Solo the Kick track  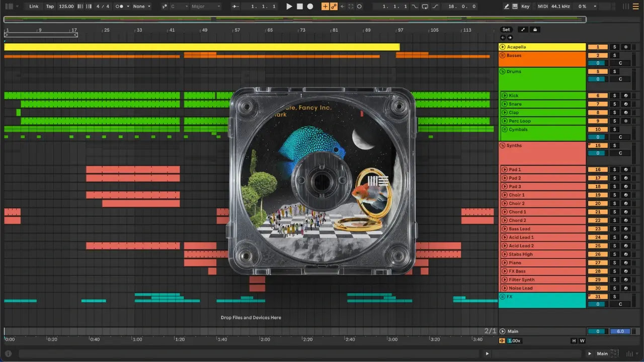(614, 96)
